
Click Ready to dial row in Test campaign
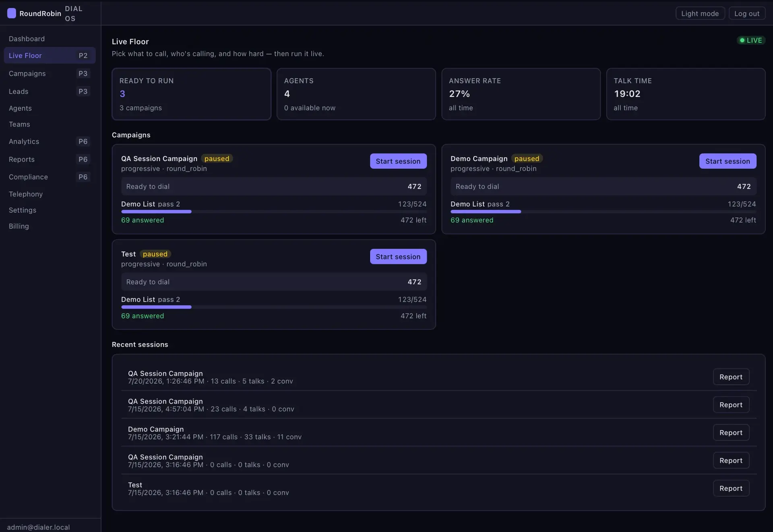pyautogui.click(x=274, y=282)
